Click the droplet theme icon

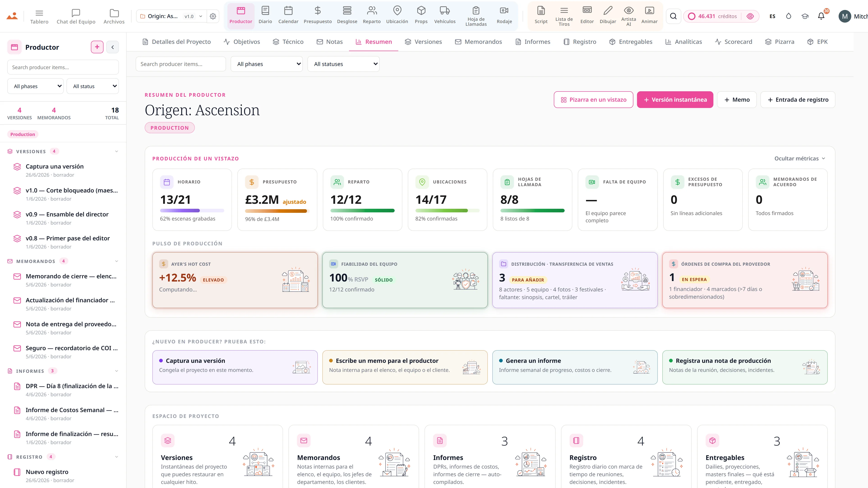(788, 16)
